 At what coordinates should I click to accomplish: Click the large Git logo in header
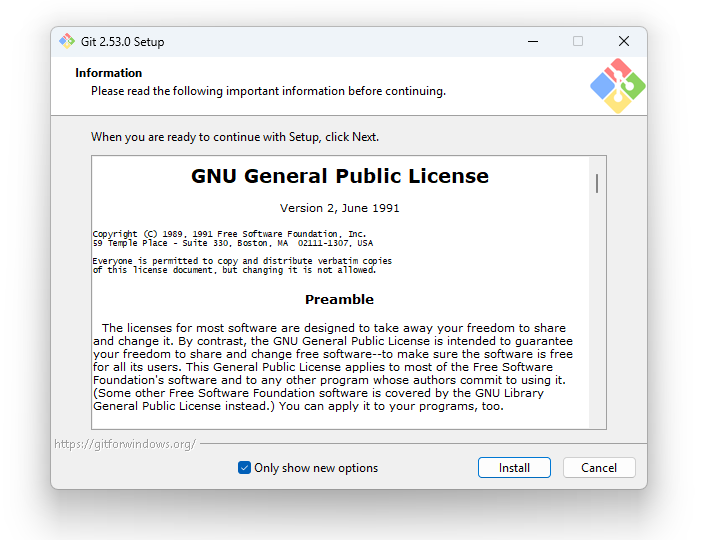click(x=618, y=86)
